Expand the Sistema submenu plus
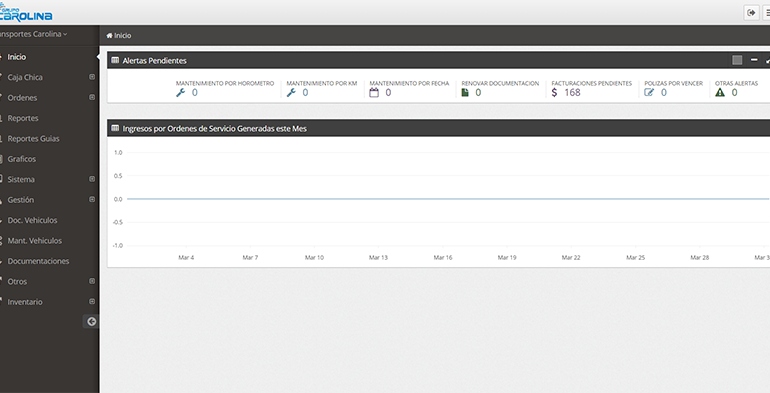Screen dimensions: 770x393 coord(92,179)
